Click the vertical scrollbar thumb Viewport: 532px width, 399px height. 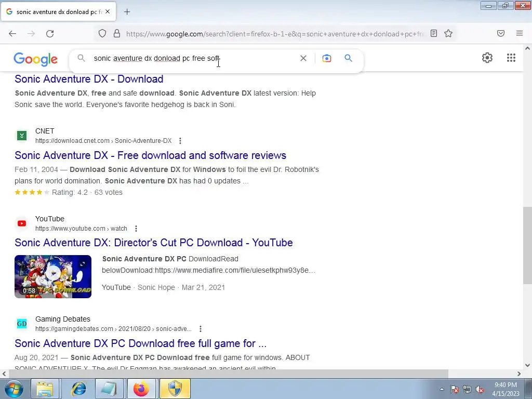coord(527,245)
